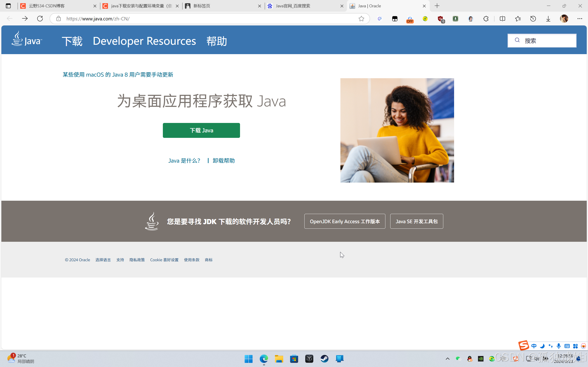Click OpenJDK Early Access 工作版本 tab

coord(345,221)
